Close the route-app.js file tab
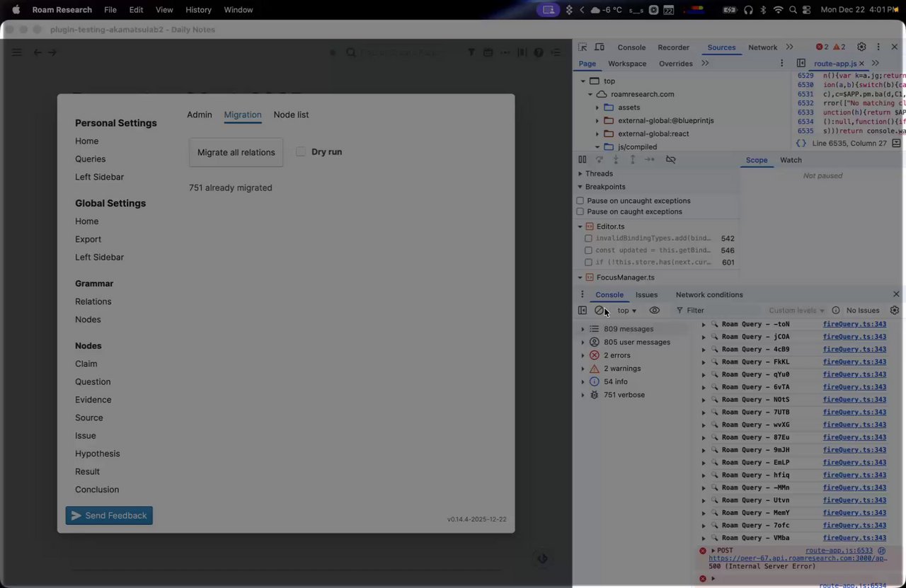Viewport: 906px width, 588px height. click(x=861, y=64)
